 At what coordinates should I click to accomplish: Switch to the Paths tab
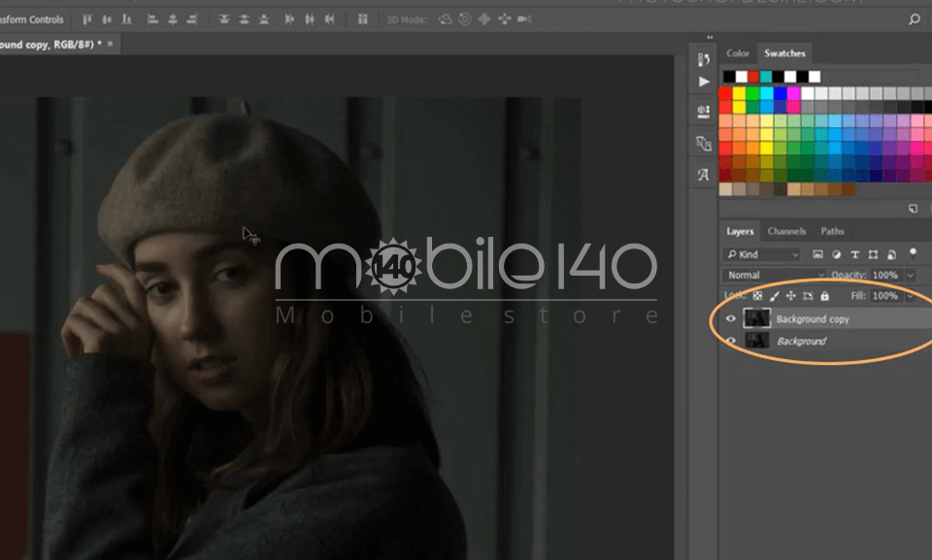point(832,231)
